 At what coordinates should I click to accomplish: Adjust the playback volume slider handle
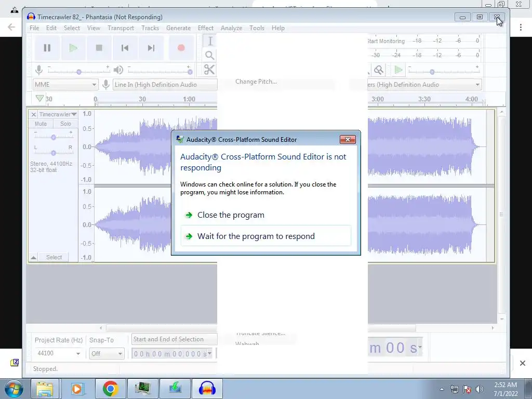tap(190, 72)
